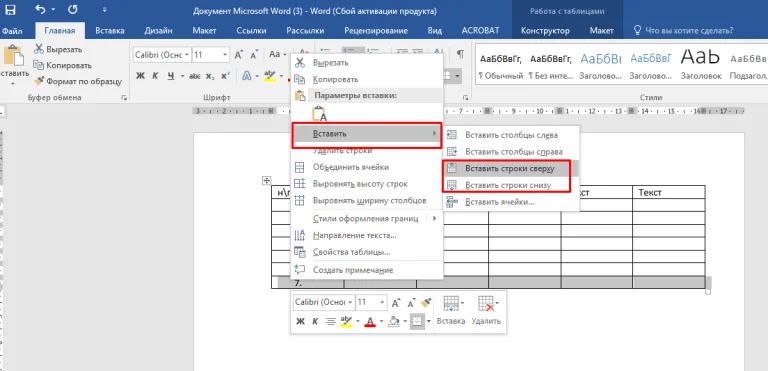The width and height of the screenshot is (768, 371).
Task: Click the Redo icon in title bar
Action: (72, 9)
